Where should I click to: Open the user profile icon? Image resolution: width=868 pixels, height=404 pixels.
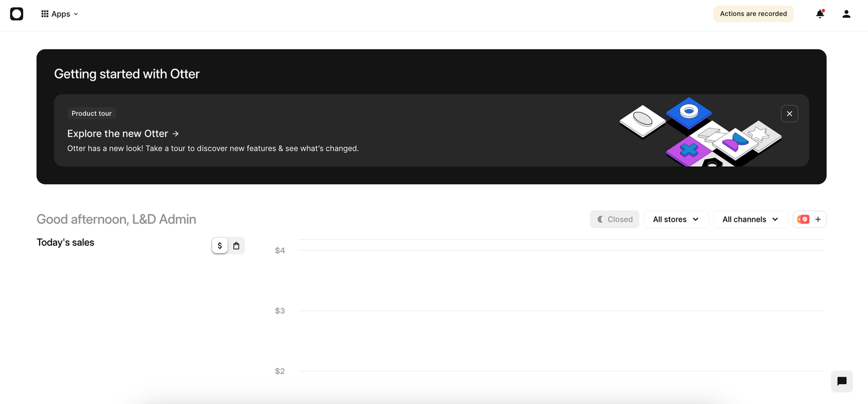tap(846, 14)
